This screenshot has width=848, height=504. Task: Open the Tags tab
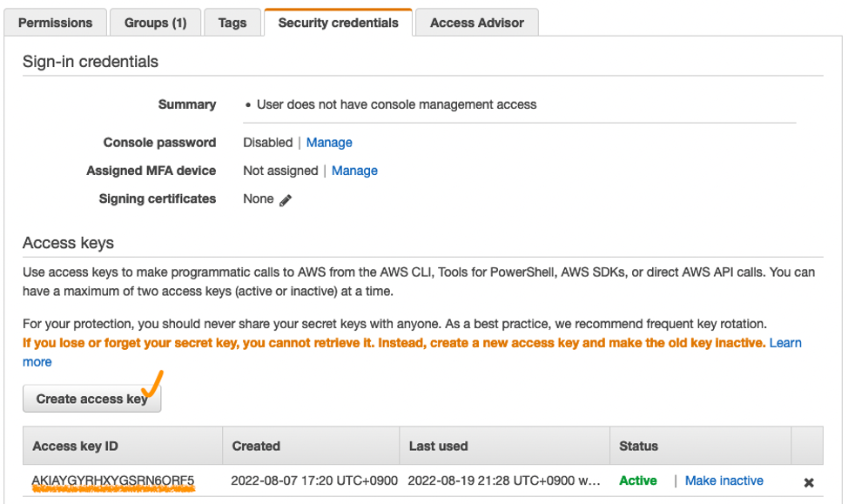point(232,23)
